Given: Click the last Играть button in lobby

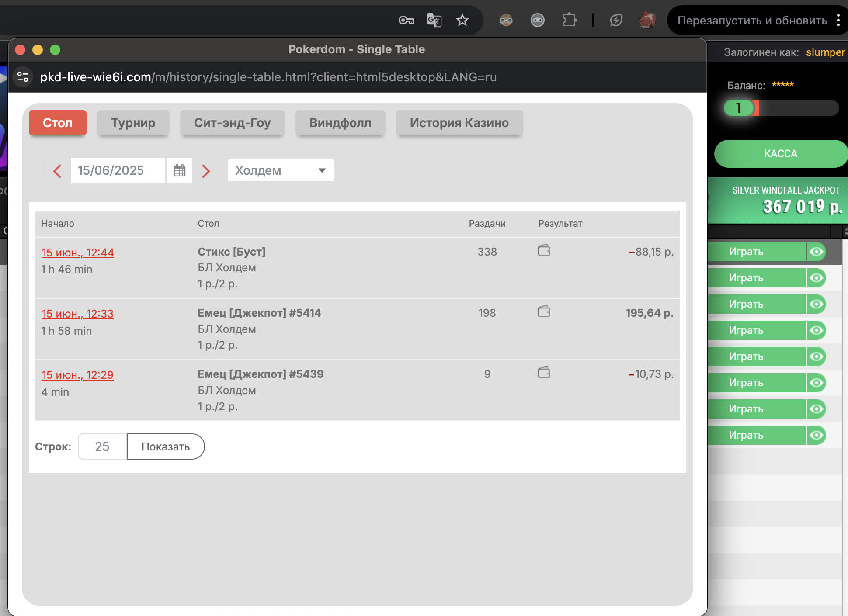Looking at the screenshot, I should pos(757,435).
